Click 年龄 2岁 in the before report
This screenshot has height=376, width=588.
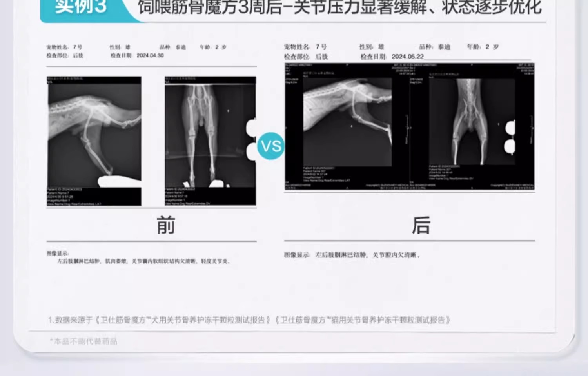213,47
